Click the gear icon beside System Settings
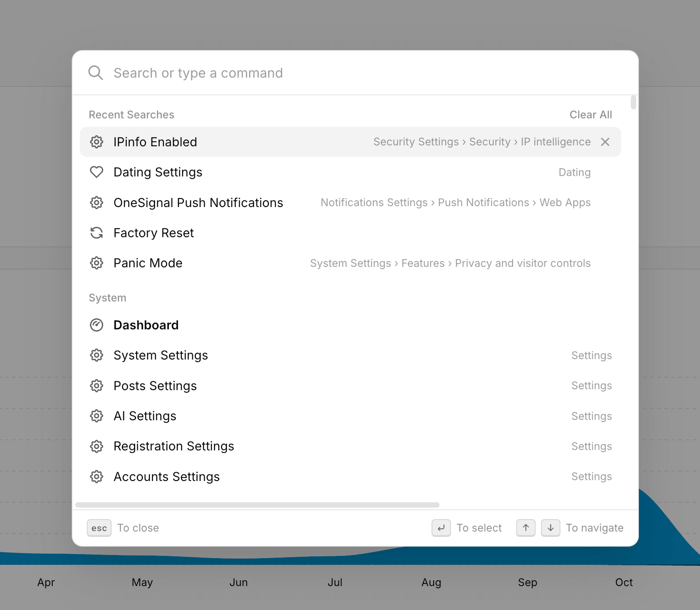The width and height of the screenshot is (700, 610). (97, 355)
